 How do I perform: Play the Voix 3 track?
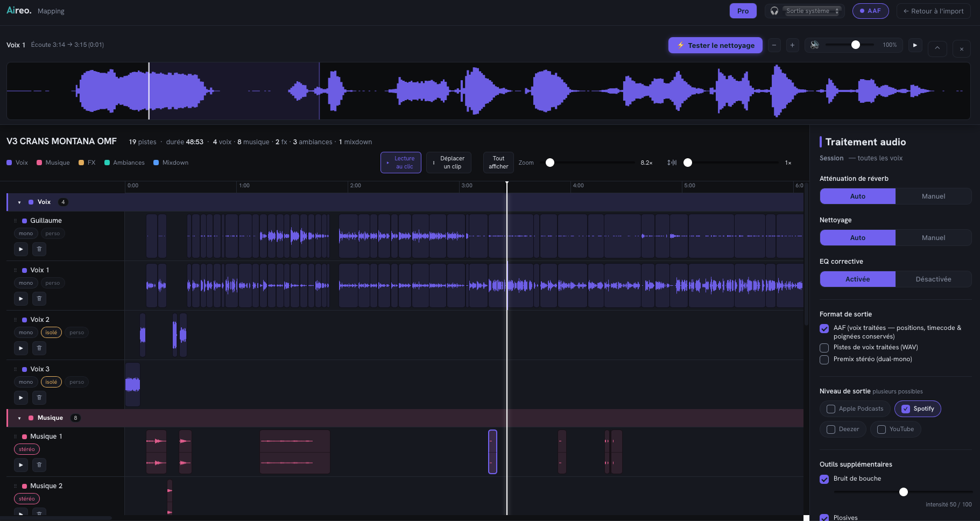coord(20,398)
